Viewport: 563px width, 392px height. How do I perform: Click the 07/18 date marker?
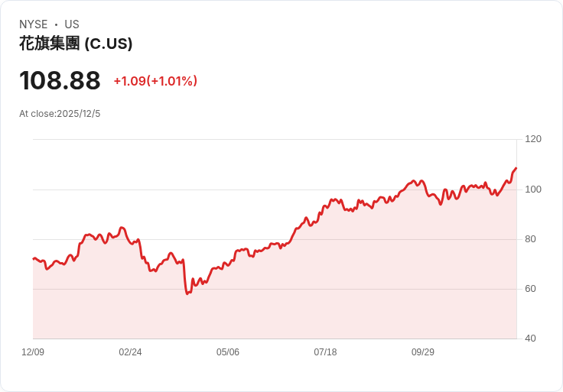[325, 352]
